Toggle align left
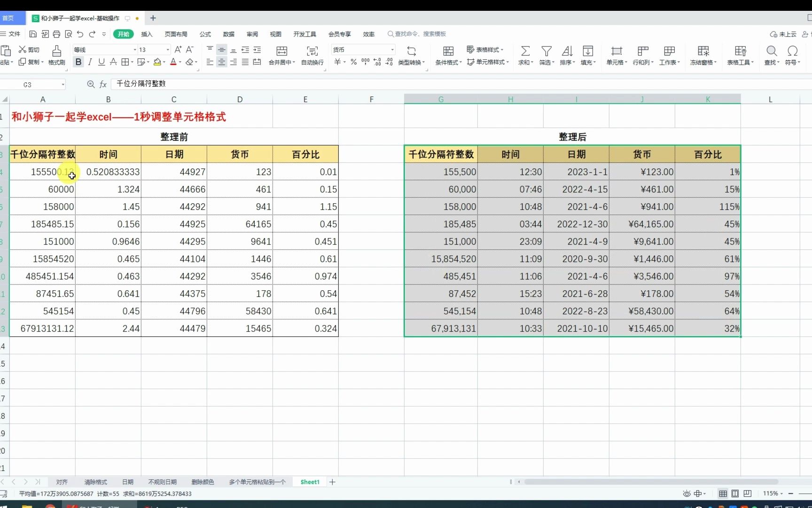This screenshot has height=508, width=812. [210, 62]
